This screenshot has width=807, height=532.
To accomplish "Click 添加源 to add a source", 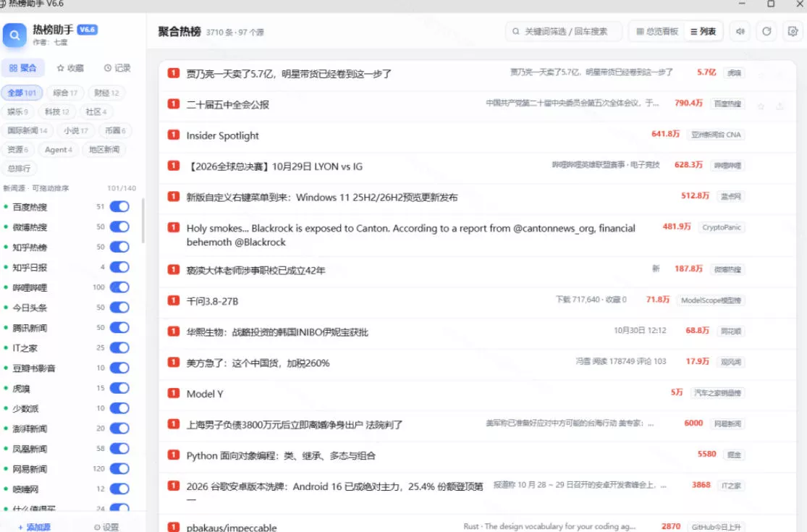I will [x=35, y=527].
